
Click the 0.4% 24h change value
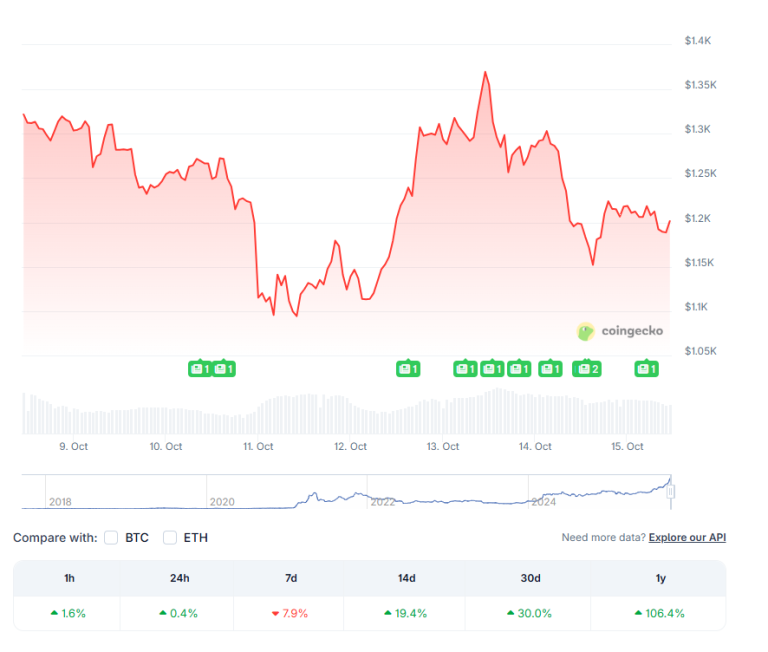click(179, 613)
